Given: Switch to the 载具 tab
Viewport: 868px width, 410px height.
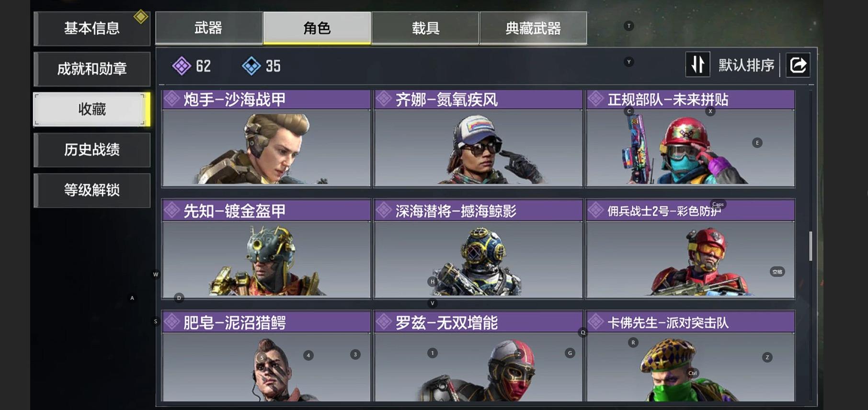Looking at the screenshot, I should tap(425, 28).
